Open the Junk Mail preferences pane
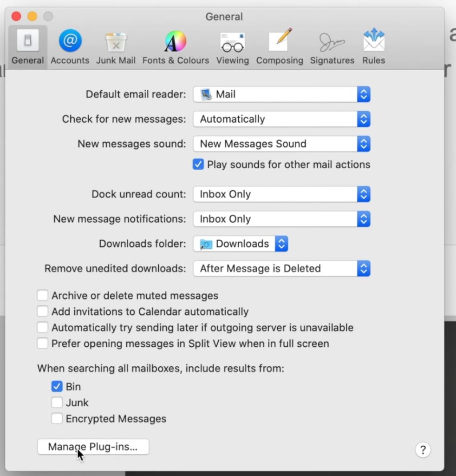Viewport: 456px width, 476px height. tap(116, 47)
